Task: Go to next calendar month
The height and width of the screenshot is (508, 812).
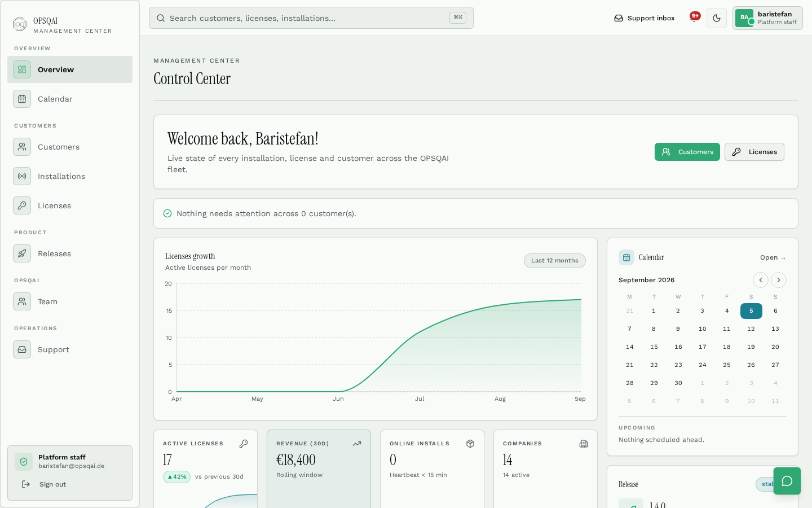Action: pyautogui.click(x=779, y=280)
